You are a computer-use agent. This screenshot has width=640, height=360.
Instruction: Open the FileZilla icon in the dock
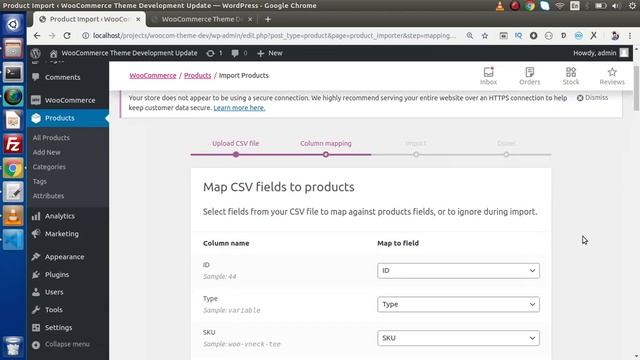(13, 144)
